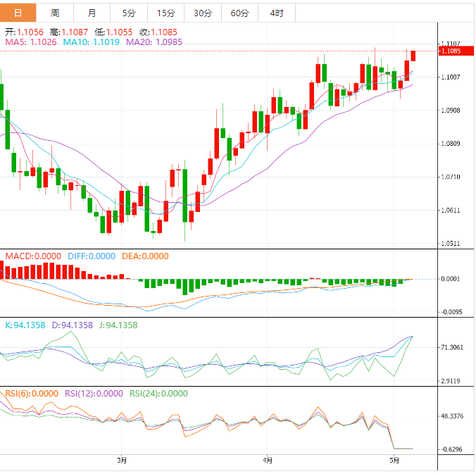The width and height of the screenshot is (476, 474).
Task: Select the 周 weekly timeframe tab
Action: tap(55, 13)
